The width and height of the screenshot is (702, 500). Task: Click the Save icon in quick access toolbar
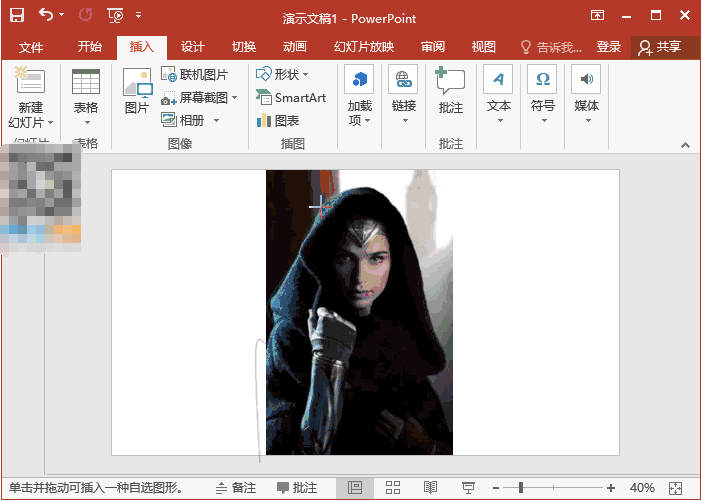(17, 15)
